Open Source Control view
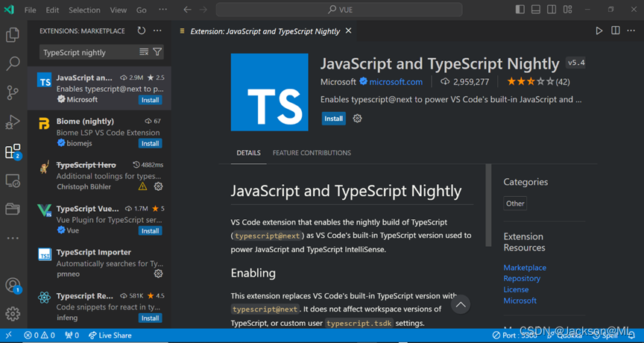The height and width of the screenshot is (343, 644). [13, 93]
